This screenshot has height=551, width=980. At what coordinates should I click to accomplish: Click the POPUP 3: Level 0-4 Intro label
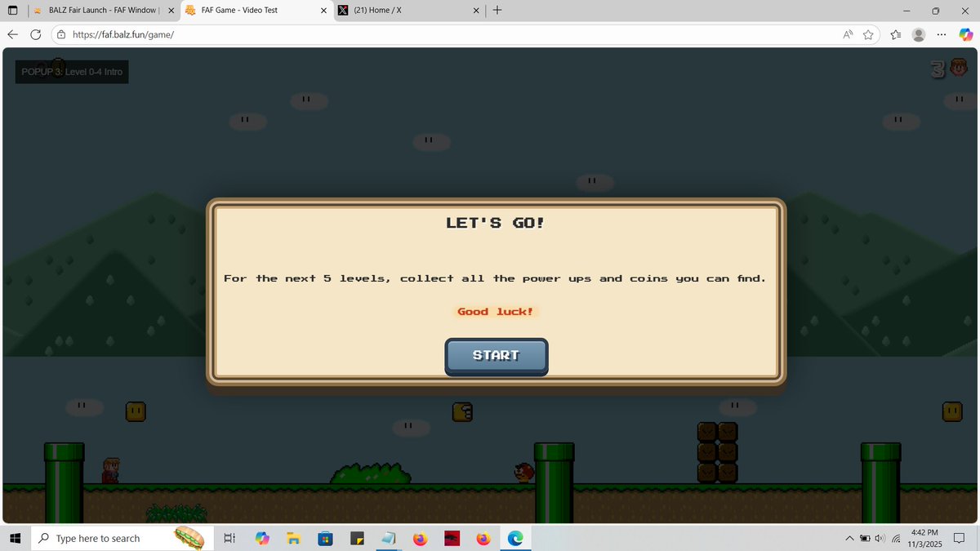[72, 72]
